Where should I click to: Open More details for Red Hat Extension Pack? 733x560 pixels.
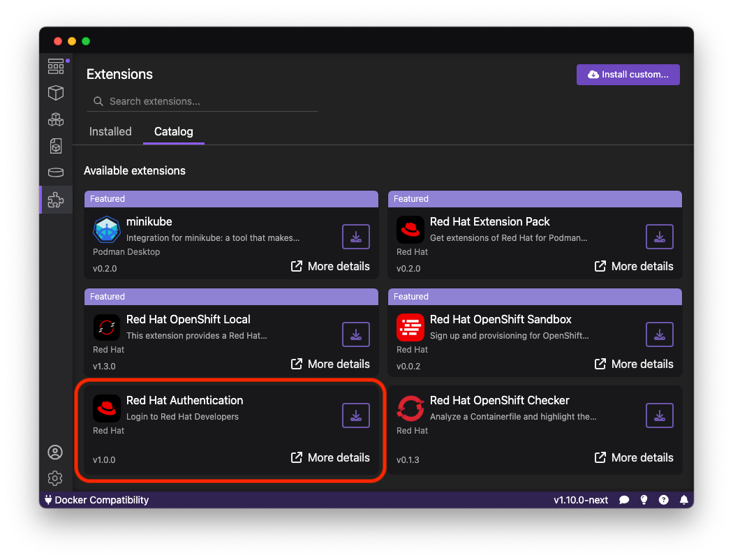tap(633, 267)
